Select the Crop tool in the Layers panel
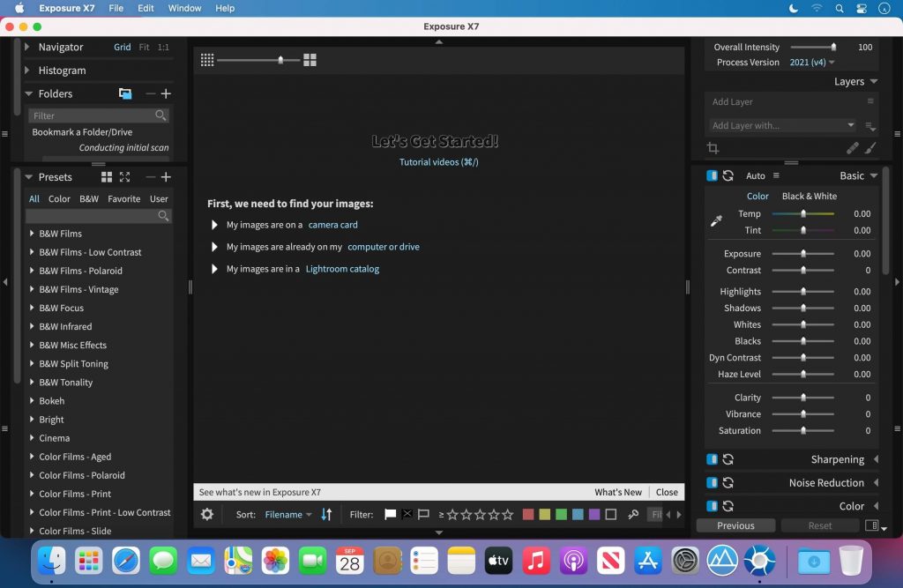This screenshot has height=588, width=903. (x=713, y=148)
